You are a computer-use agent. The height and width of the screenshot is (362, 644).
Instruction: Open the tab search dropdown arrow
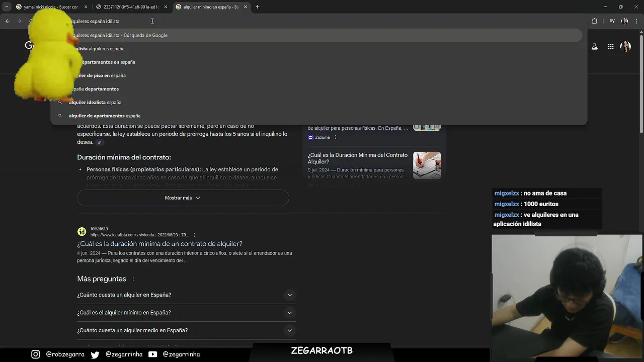pyautogui.click(x=7, y=7)
